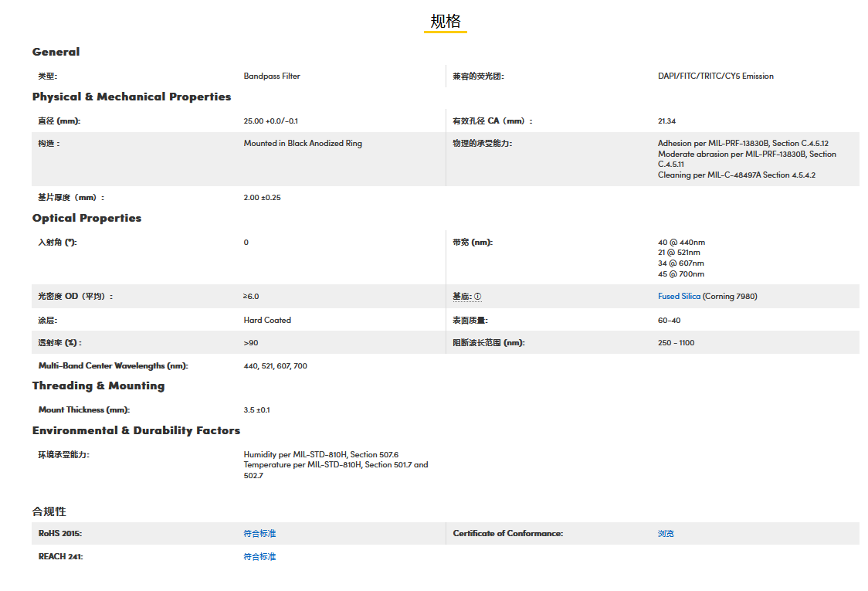Screen dimensions: 868x591
Task: Click Cleaning per MIL-C-48497A text line
Action: pos(736,175)
